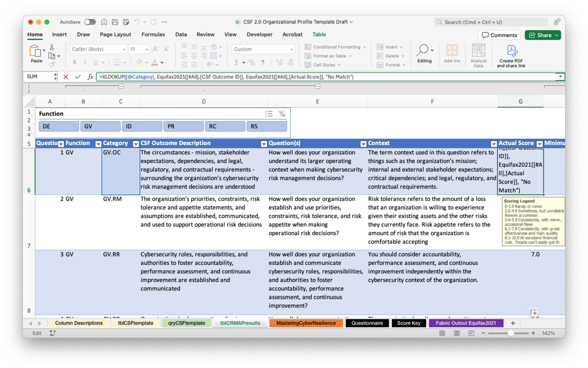The height and width of the screenshot is (368, 588).
Task: Click the Home icon in the title bar
Action: [104, 22]
